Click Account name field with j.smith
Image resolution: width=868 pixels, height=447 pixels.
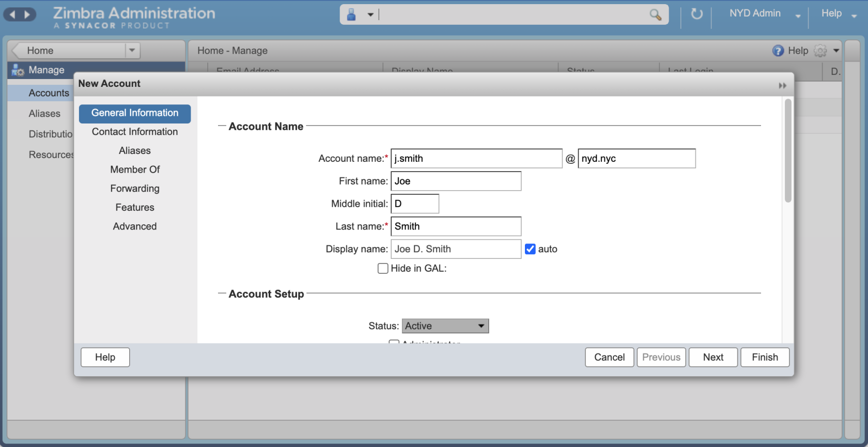point(476,159)
